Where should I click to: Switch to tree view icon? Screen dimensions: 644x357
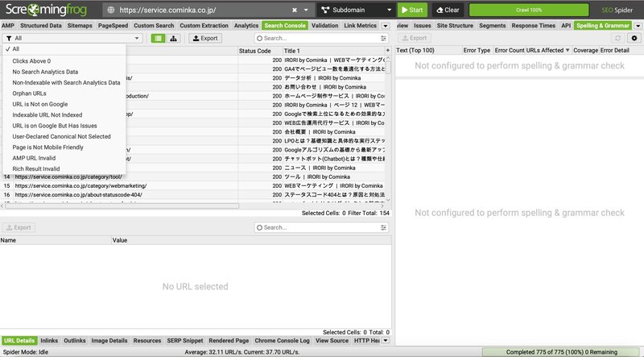(173, 38)
